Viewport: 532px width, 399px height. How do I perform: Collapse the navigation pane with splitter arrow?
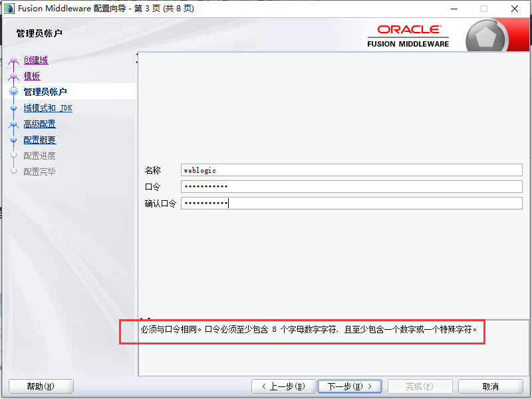click(137, 55)
